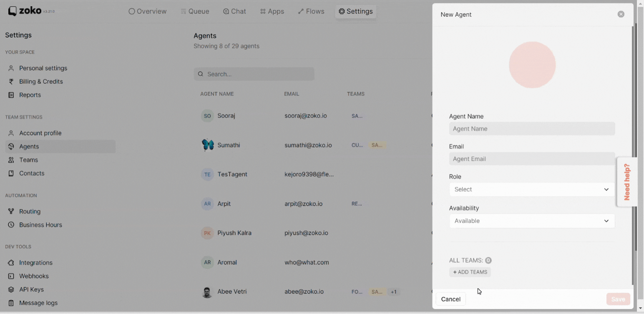Click the Routing branch icon
644x314 pixels.
point(11,212)
